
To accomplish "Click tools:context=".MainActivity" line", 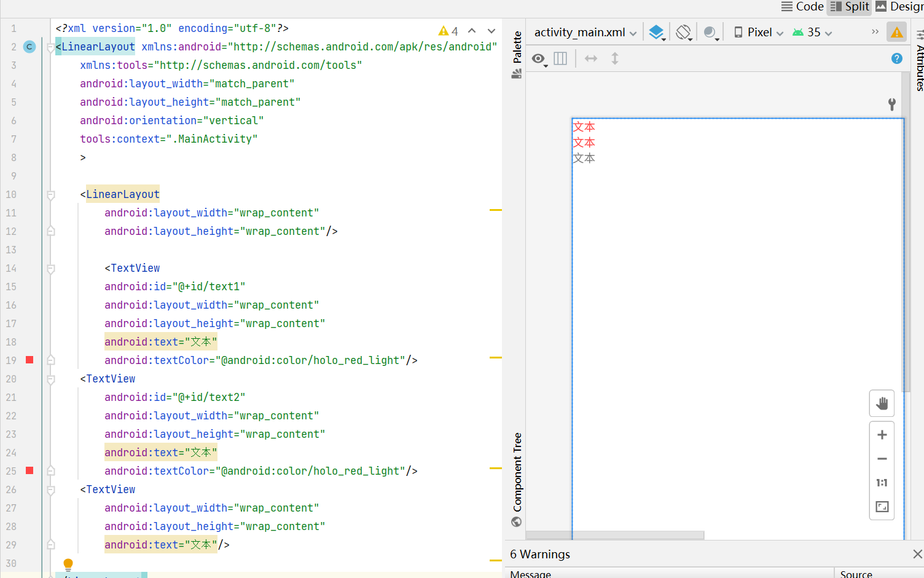I will [169, 139].
